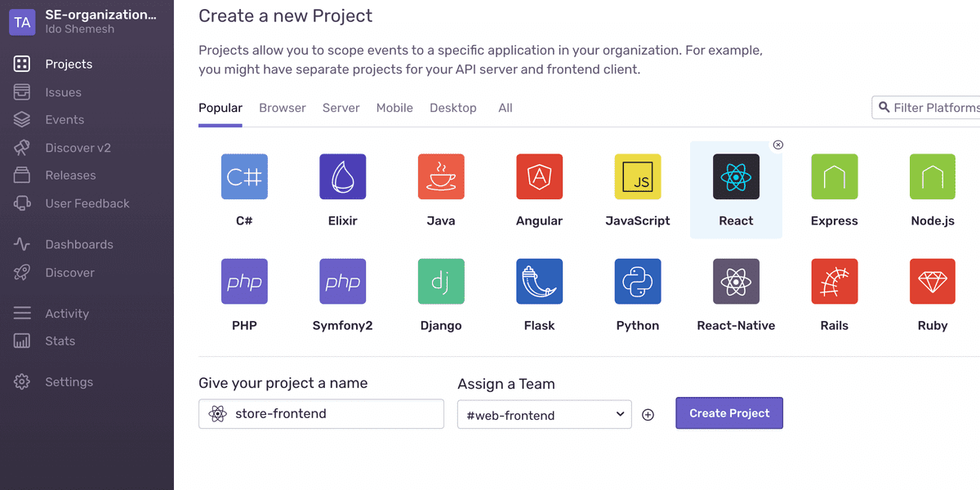Select the PHP platform icon

pyautogui.click(x=244, y=282)
